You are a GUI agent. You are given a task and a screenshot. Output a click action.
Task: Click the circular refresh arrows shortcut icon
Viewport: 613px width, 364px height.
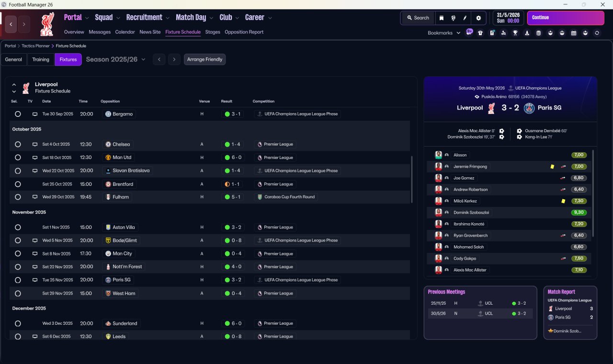(597, 33)
